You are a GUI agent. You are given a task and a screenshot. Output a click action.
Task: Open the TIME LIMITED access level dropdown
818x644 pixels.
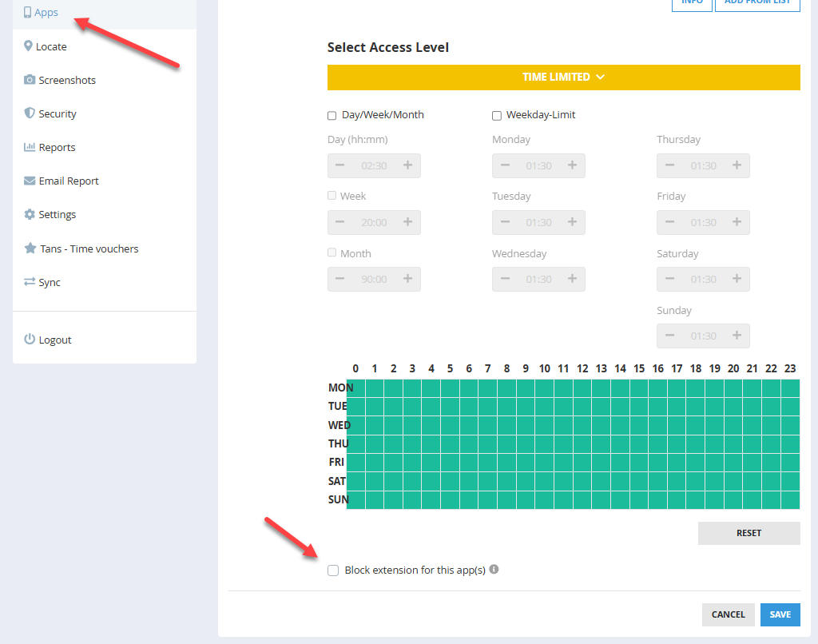click(x=563, y=78)
